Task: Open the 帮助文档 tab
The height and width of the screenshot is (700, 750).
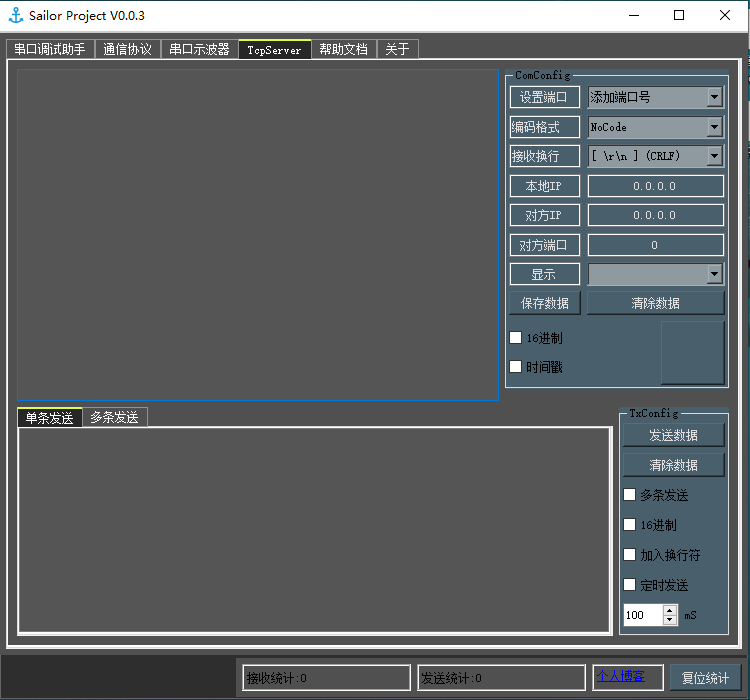Action: point(344,49)
